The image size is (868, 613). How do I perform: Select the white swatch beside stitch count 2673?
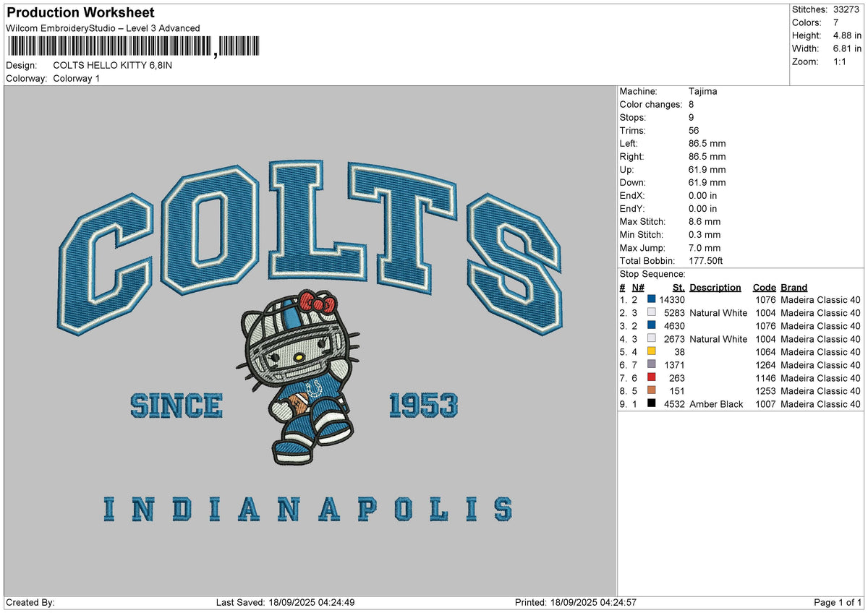tap(652, 339)
